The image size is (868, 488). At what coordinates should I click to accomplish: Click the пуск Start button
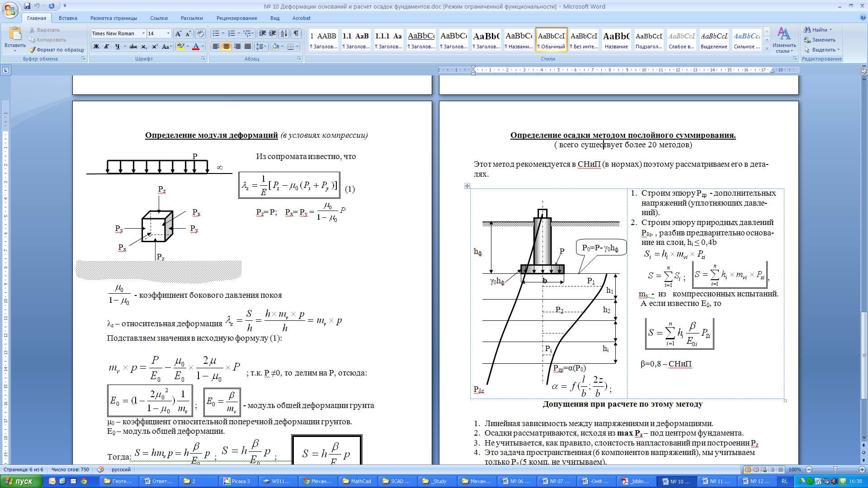tap(21, 481)
